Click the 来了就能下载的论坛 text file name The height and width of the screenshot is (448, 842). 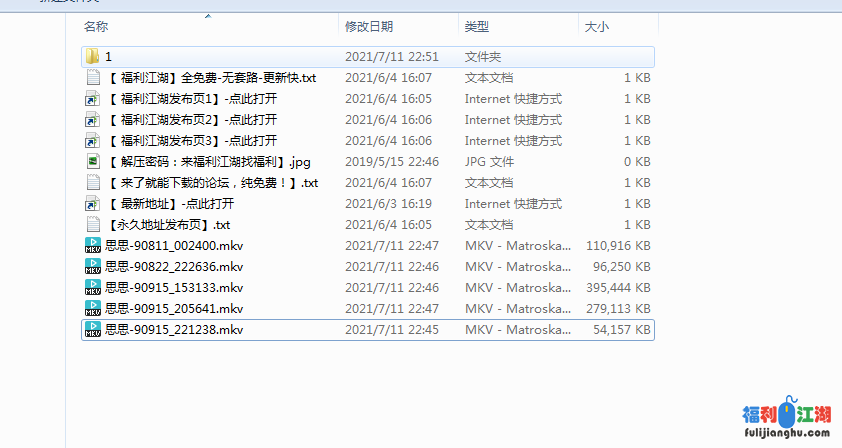point(211,183)
